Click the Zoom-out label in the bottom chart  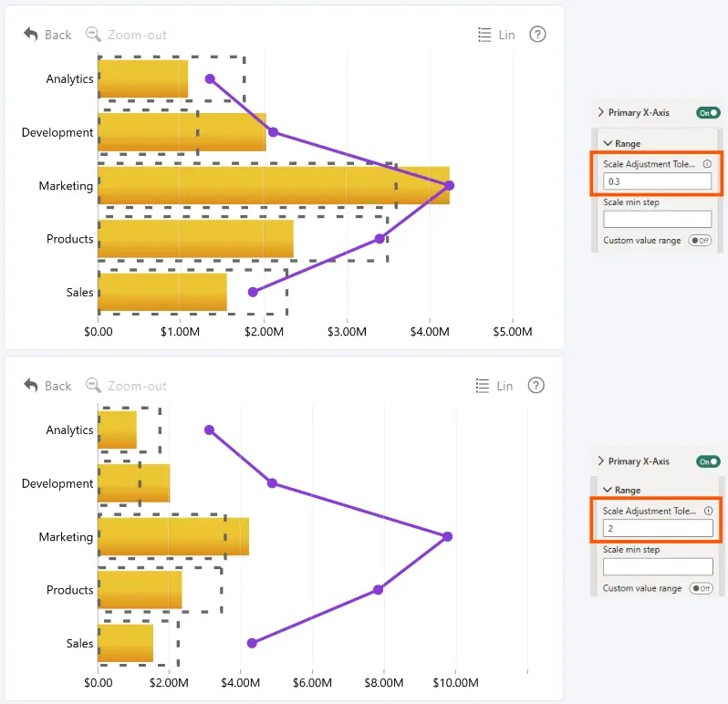pos(137,386)
